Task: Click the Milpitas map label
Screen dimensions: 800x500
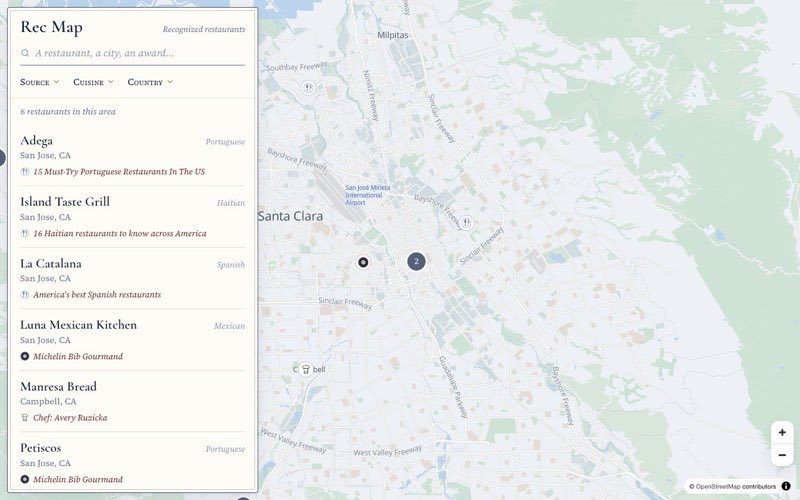Action: [393, 35]
